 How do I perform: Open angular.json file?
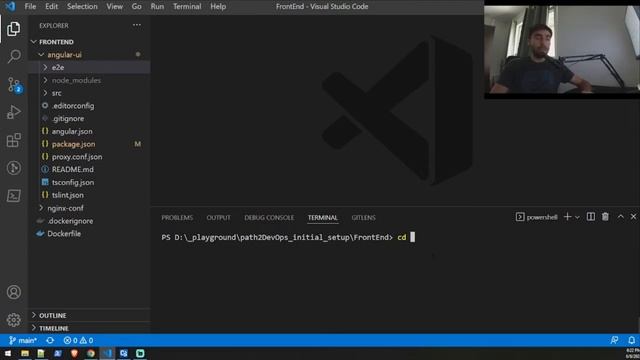tap(89, 131)
